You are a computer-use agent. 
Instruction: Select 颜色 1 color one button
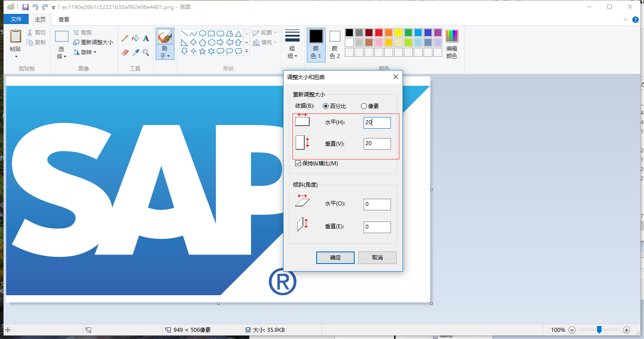pyautogui.click(x=316, y=44)
